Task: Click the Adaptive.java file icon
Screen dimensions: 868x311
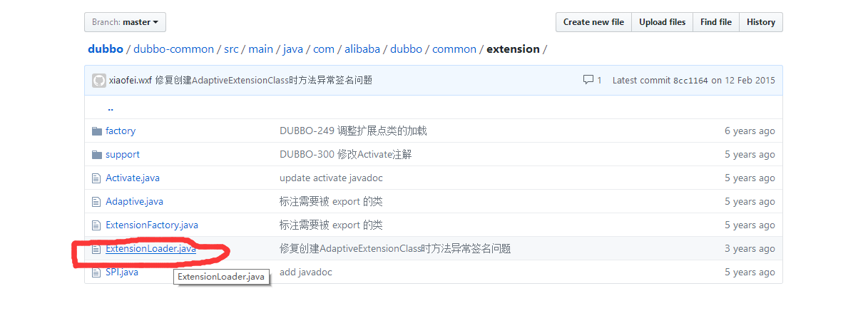Action: point(97,202)
